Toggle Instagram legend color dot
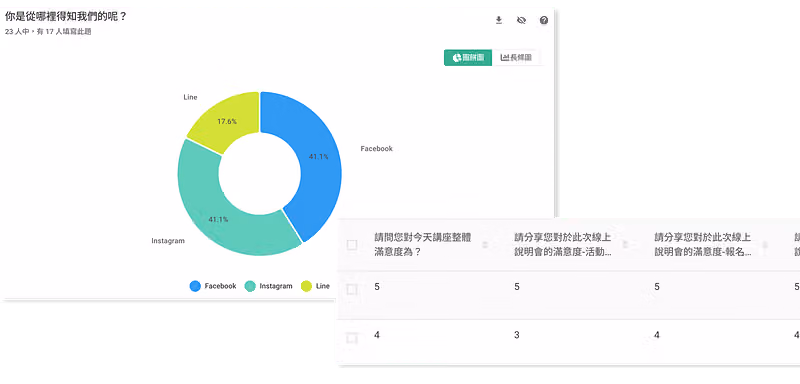The height and width of the screenshot is (384, 800). [250, 286]
